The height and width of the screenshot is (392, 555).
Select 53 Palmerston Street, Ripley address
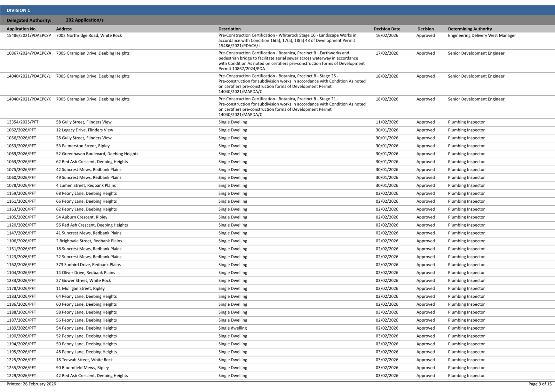coord(83,146)
